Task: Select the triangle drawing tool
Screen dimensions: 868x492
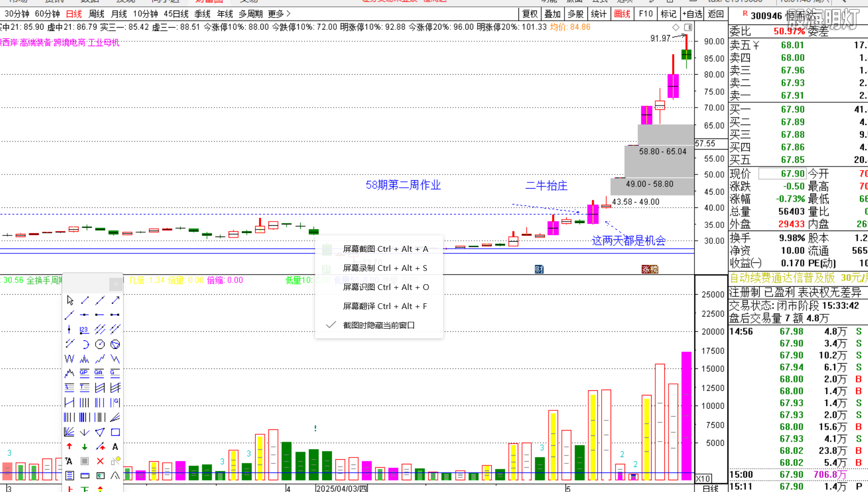Action: 100,432
